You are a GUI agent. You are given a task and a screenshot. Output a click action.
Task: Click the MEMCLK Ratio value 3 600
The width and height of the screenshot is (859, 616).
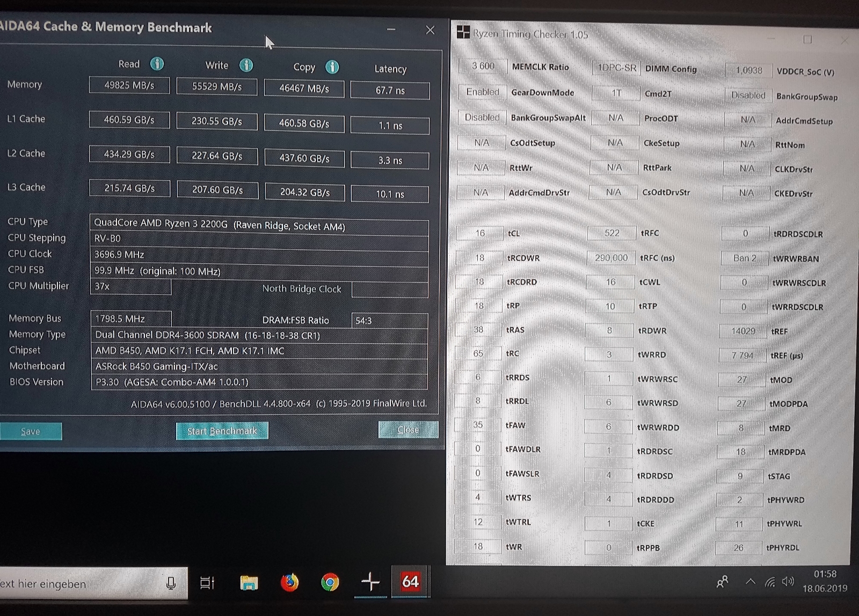click(483, 66)
